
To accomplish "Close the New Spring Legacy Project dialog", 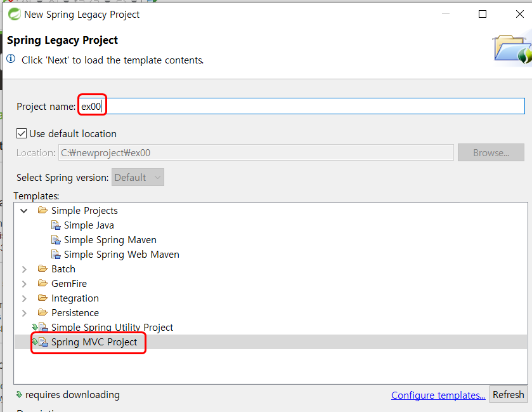I will click(519, 14).
